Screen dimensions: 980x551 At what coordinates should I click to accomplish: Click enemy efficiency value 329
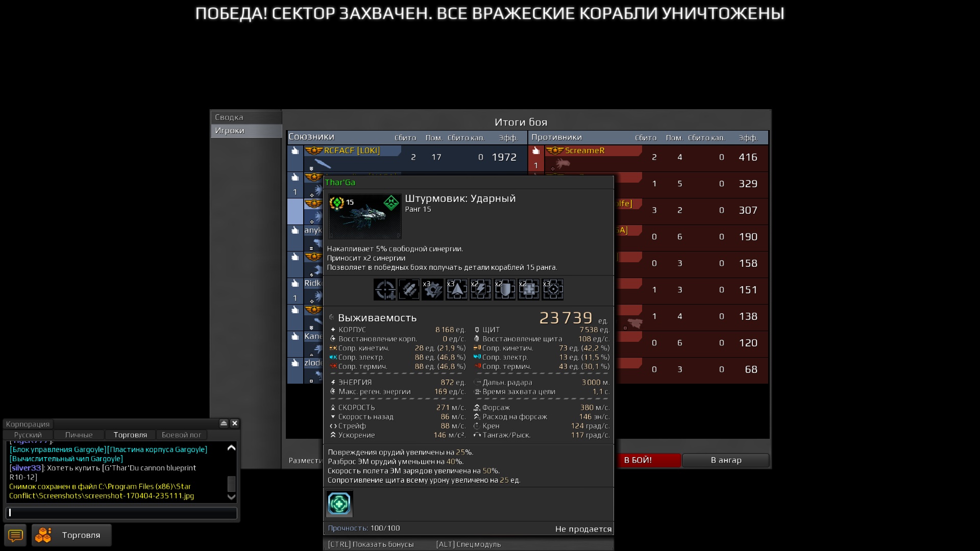(x=748, y=184)
